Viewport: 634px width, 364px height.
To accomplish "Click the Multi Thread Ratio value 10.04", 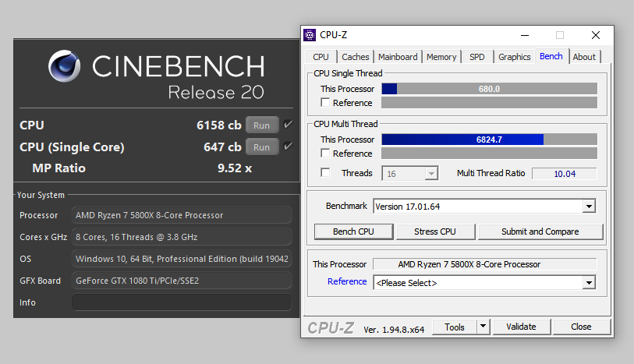I will [565, 174].
